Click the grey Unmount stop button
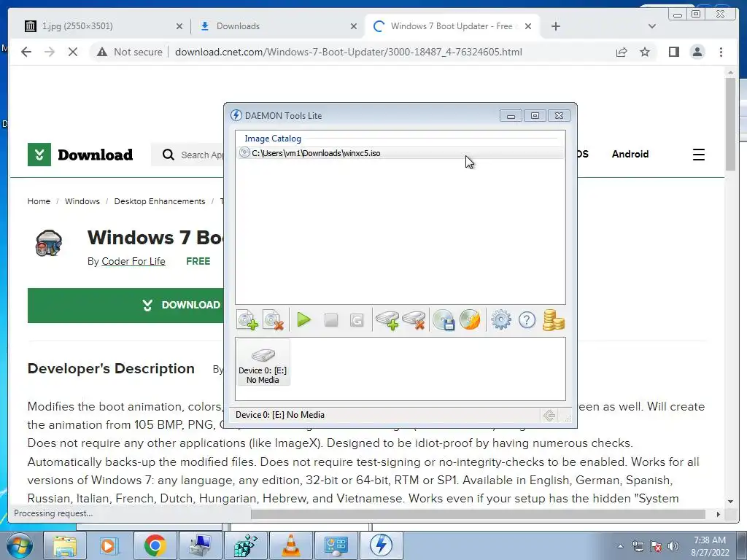 pos(331,320)
